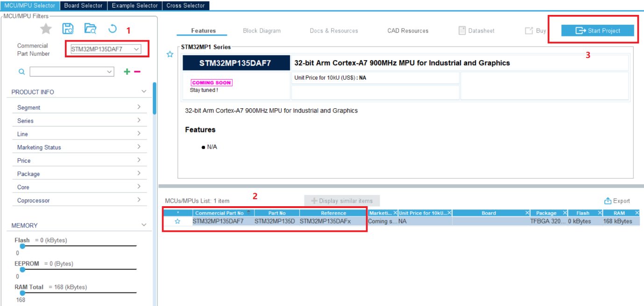644x306 pixels.
Task: Open the Commercial Part Number dropdown
Action: coord(136,49)
